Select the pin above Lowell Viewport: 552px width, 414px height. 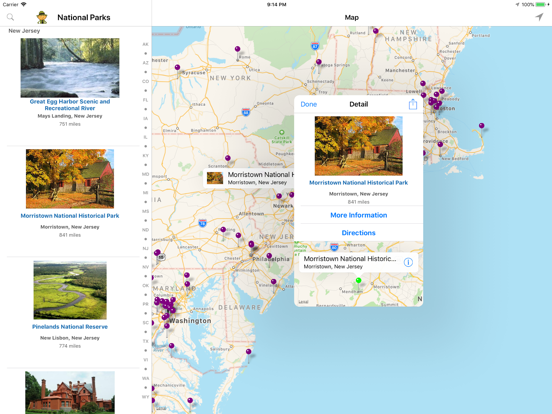[423, 83]
